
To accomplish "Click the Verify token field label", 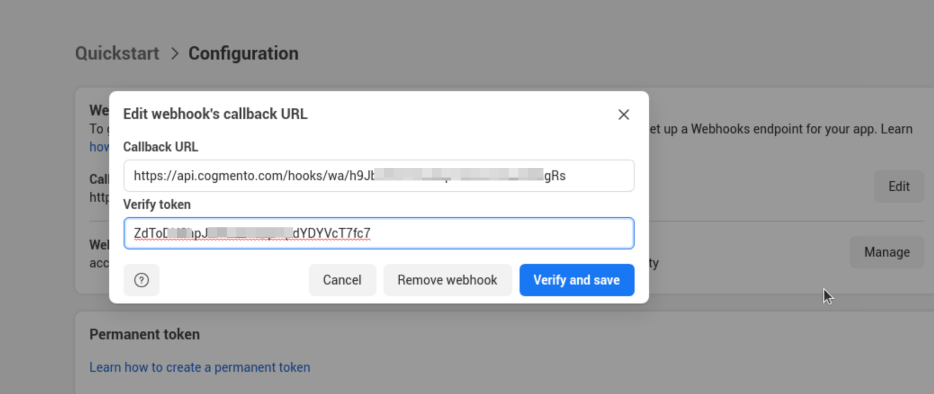I will point(157,204).
